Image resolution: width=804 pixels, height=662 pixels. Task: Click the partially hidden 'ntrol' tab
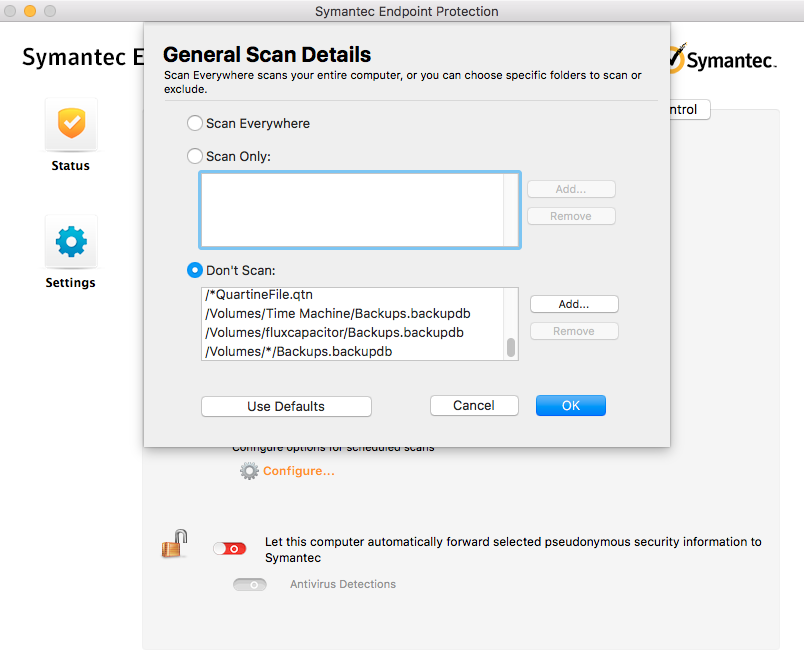pyautogui.click(x=690, y=109)
